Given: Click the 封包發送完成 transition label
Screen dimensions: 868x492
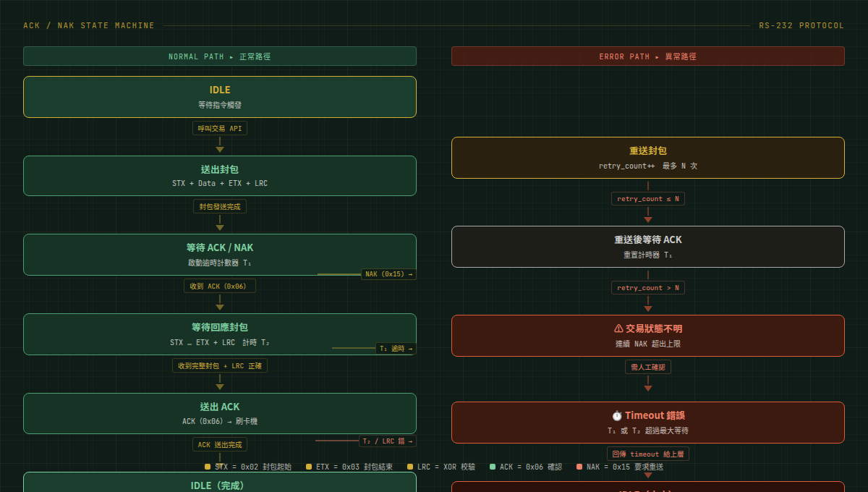Looking at the screenshot, I should [220, 206].
